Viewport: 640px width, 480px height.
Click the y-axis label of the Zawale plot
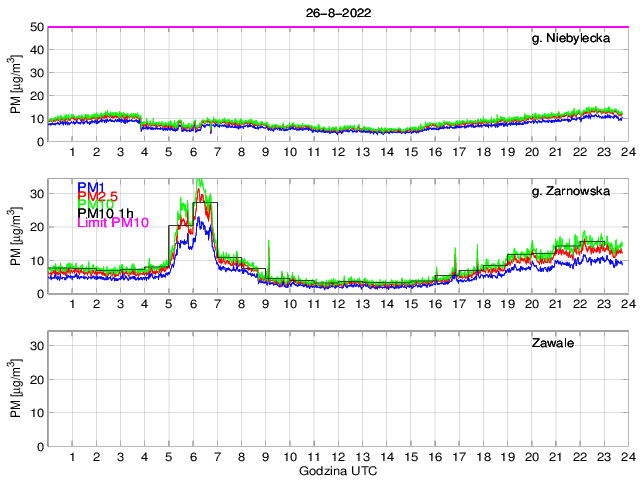[x=16, y=388]
